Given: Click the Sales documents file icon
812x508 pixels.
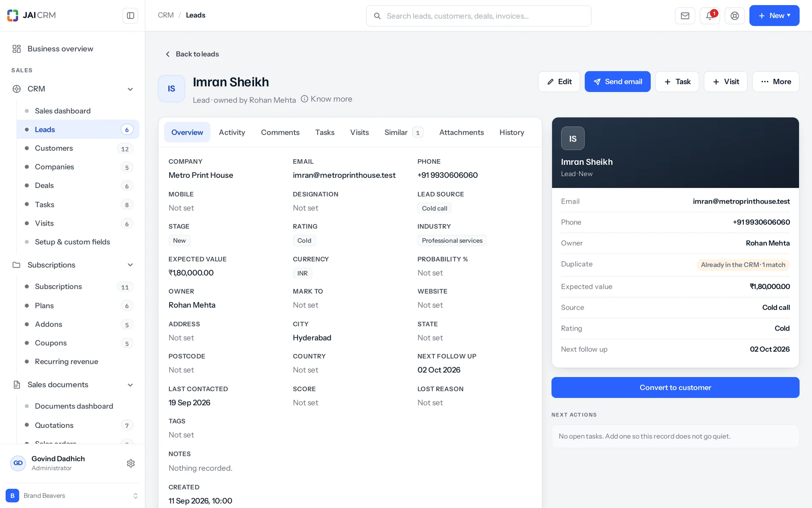Looking at the screenshot, I should (16, 384).
